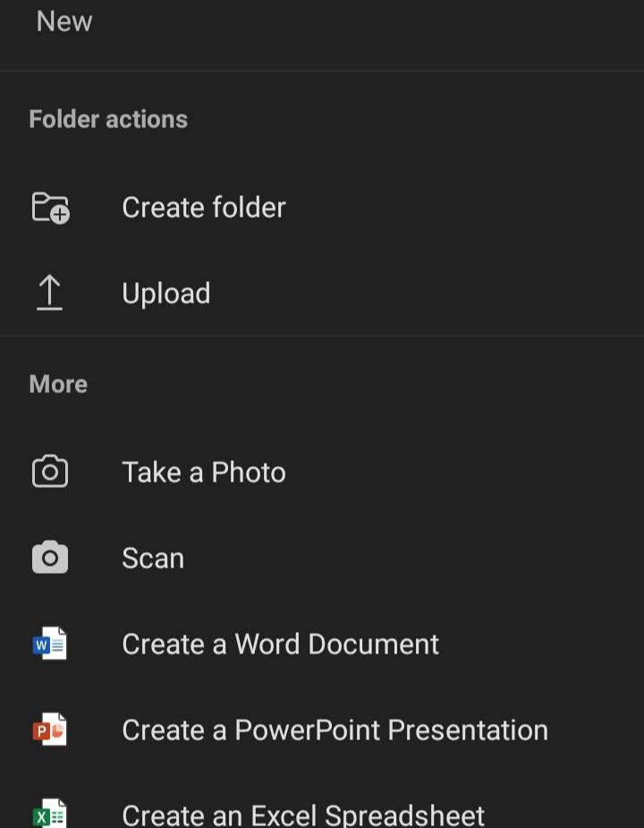Click the New title at the top
The height and width of the screenshot is (828, 644).
pyautogui.click(x=64, y=21)
